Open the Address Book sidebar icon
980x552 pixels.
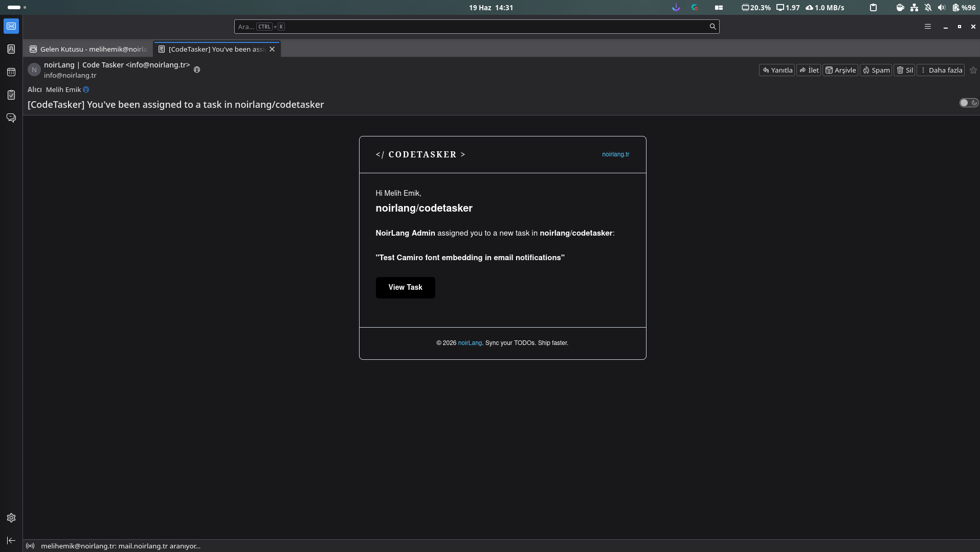[x=11, y=49]
